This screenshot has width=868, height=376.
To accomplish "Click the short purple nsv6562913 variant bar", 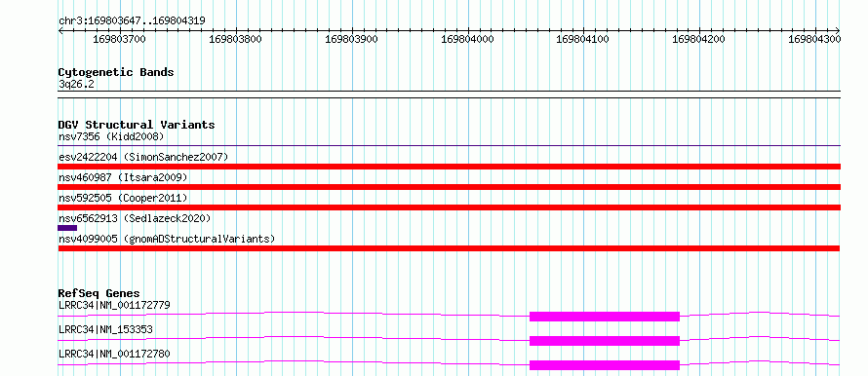I will (x=67, y=228).
